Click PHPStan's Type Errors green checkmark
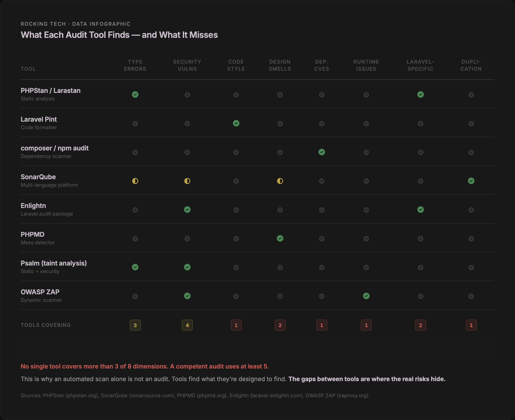The height and width of the screenshot is (420, 515). click(x=135, y=95)
